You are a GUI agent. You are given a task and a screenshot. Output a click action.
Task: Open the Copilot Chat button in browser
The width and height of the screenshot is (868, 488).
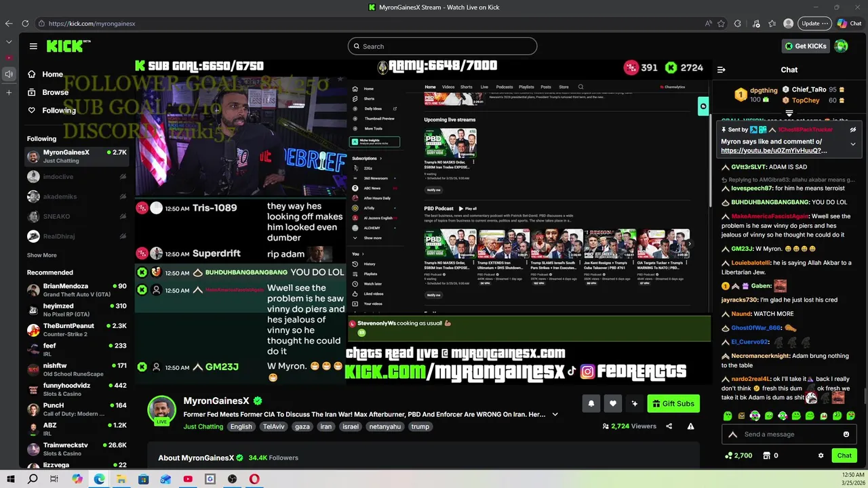850,23
